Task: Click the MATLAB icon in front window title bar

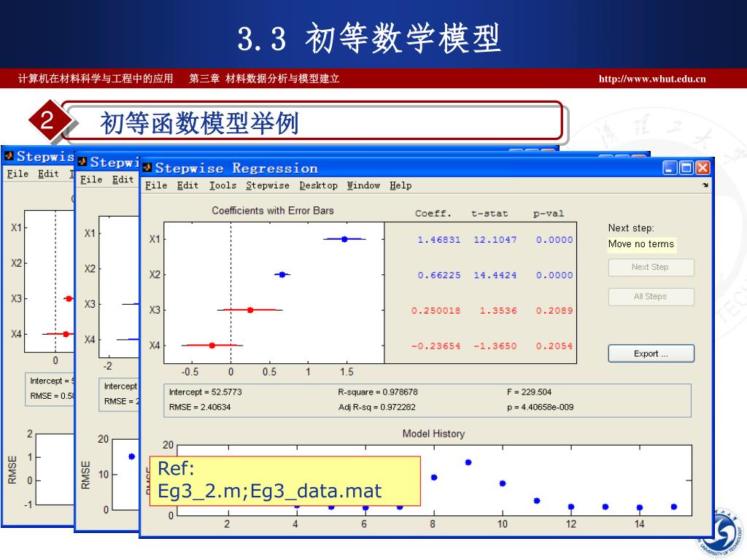Action: coord(147,168)
